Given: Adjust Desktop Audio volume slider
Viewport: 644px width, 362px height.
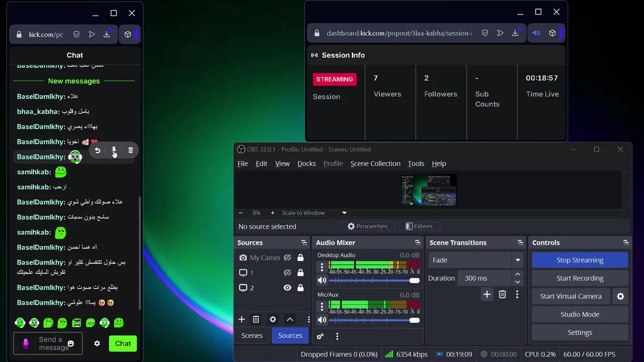Looking at the screenshot, I should click(374, 281).
